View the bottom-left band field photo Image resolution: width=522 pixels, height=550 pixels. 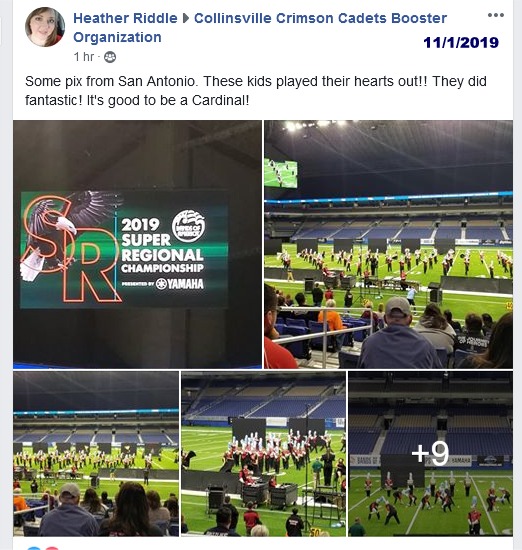(x=96, y=454)
